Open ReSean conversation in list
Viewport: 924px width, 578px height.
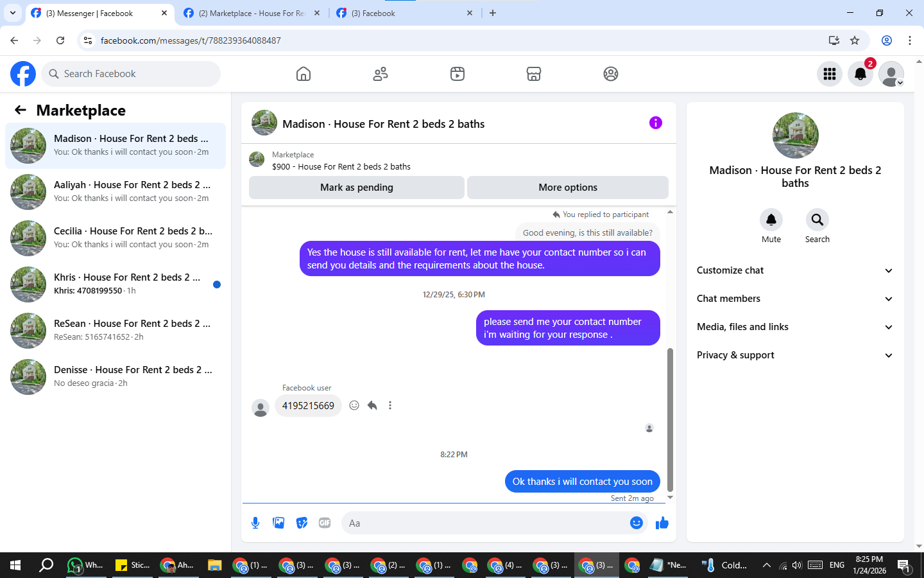click(x=116, y=331)
